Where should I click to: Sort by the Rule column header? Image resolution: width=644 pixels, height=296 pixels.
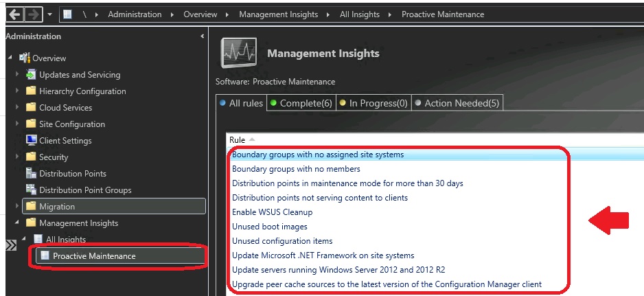point(237,140)
